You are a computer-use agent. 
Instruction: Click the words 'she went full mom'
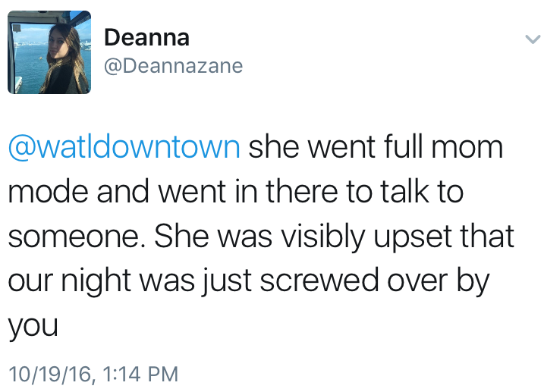click(x=376, y=146)
